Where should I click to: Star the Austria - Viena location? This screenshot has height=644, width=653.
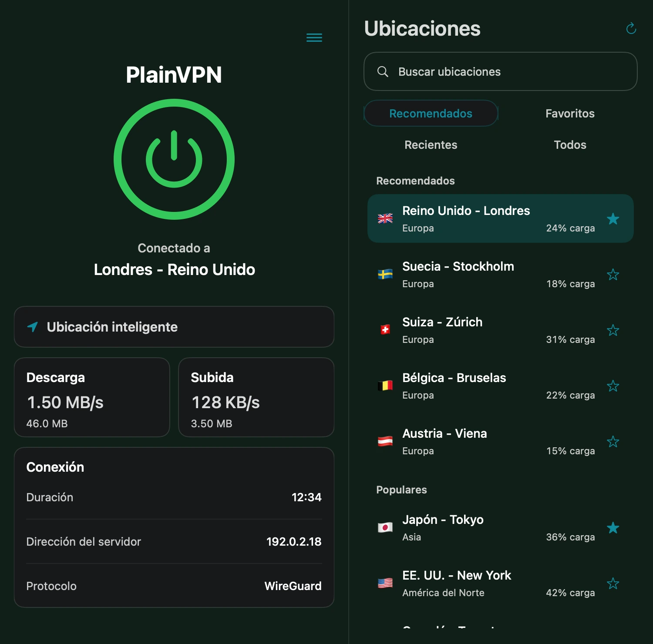[613, 441]
